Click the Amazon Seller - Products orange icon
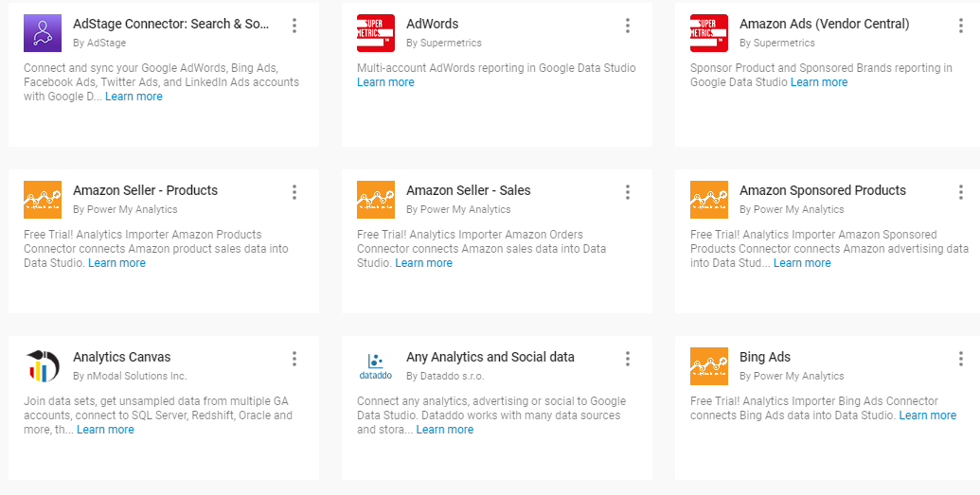This screenshot has height=495, width=980. pos(43,200)
